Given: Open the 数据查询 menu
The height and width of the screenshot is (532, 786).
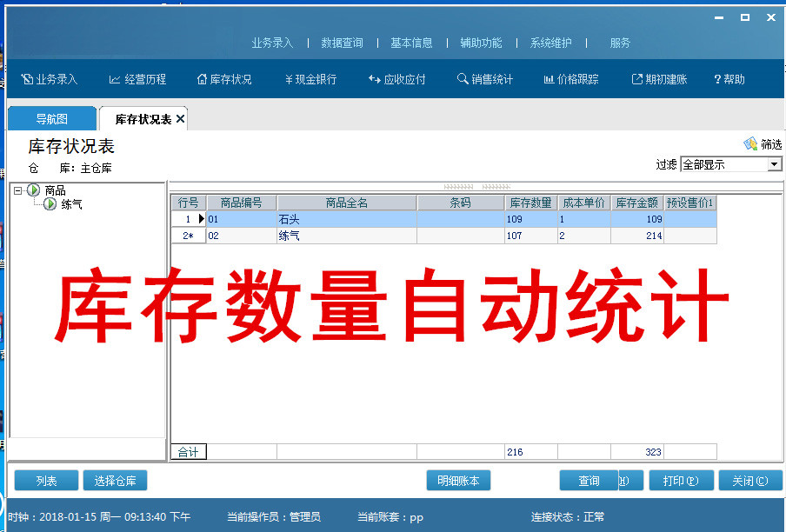Looking at the screenshot, I should (x=342, y=43).
